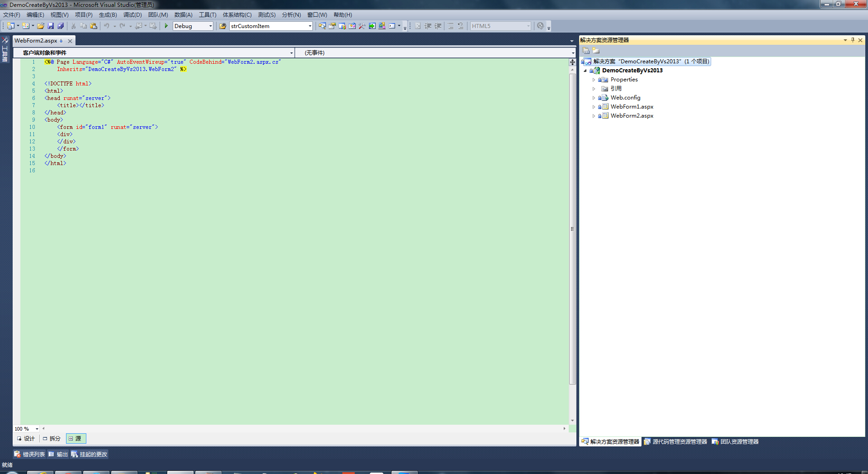Open the 编辑(E) menu
The image size is (868, 474).
coord(35,15)
